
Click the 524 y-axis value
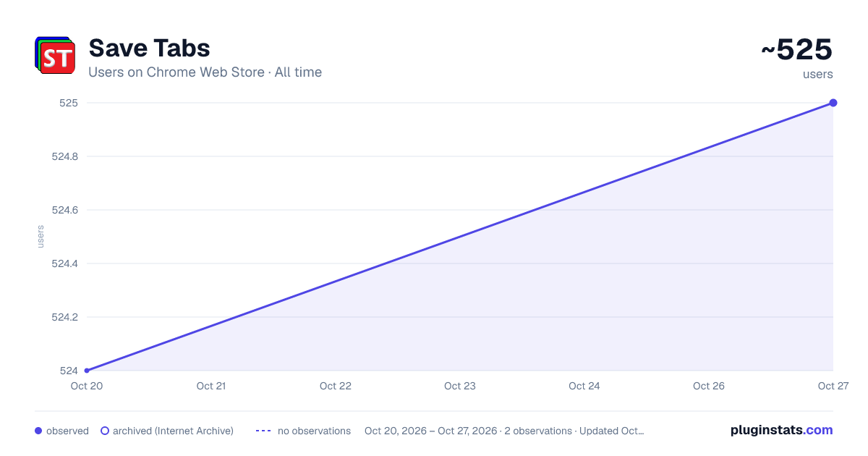[69, 371]
